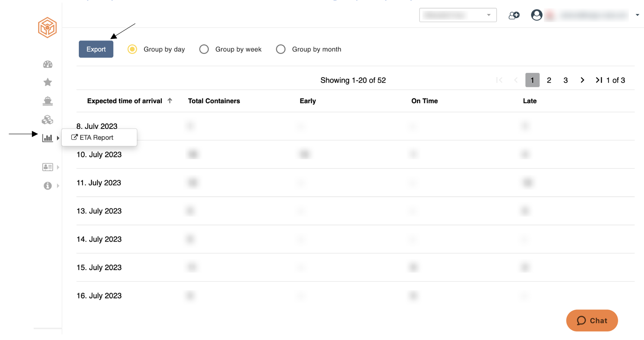Image resolution: width=644 pixels, height=340 pixels.
Task: Open the dashboard gauge icon in sidebar
Action: pos(47,65)
